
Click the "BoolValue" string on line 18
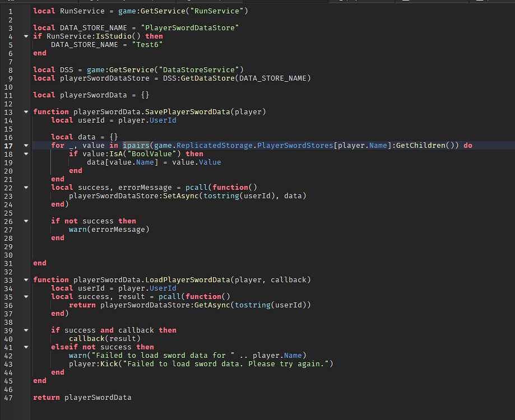(152, 154)
